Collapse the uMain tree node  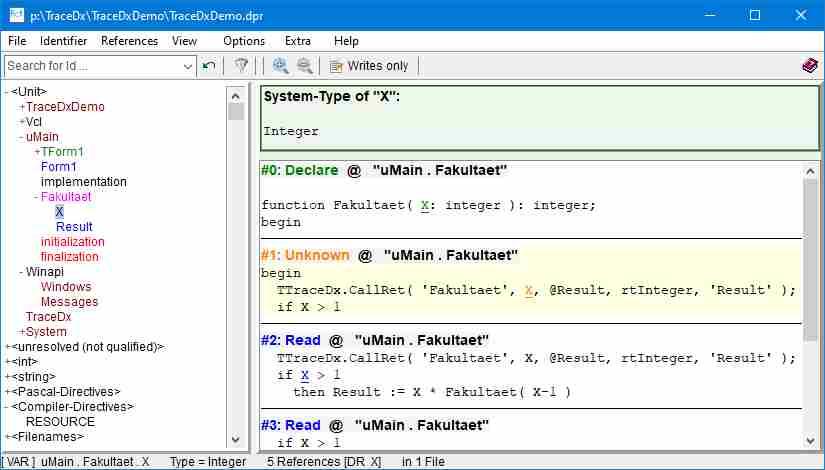point(22,137)
